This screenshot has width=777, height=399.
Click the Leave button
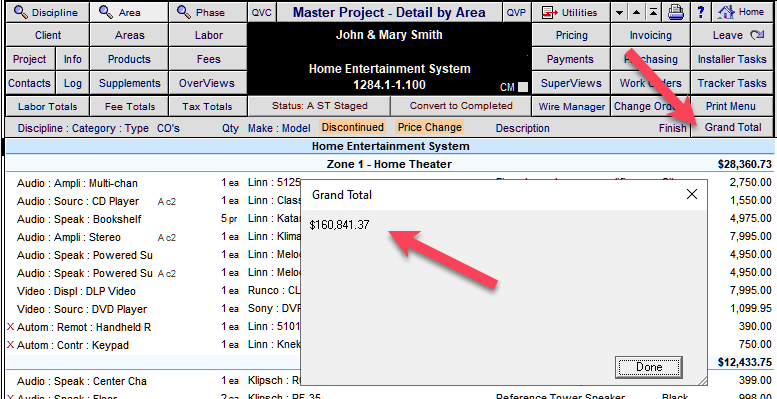point(731,35)
